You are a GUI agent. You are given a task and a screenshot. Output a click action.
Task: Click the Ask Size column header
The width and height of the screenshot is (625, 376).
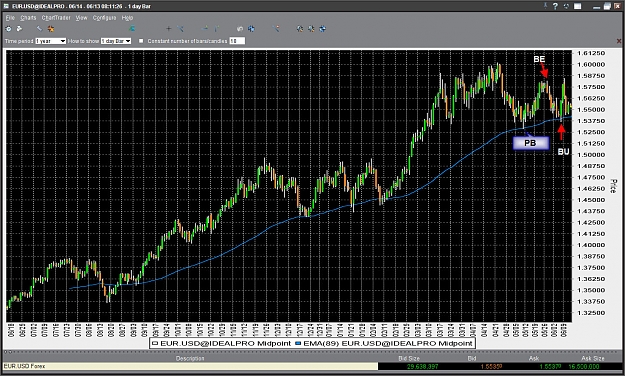point(592,358)
